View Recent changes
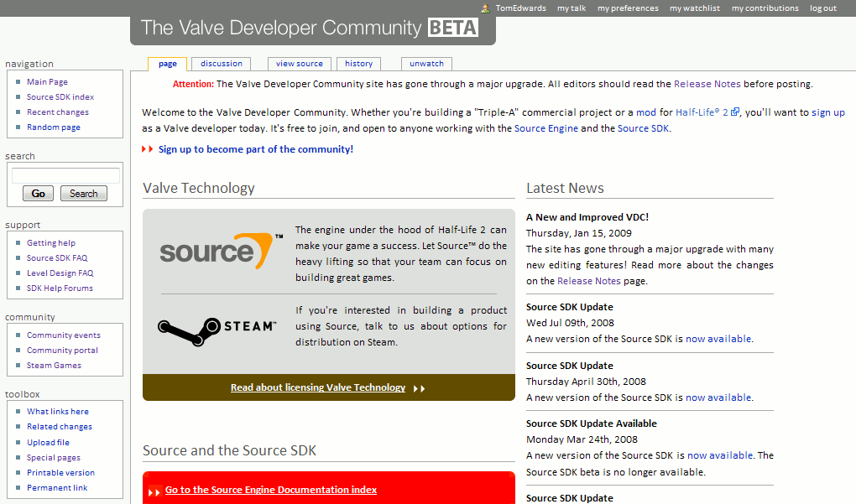Screen dimensions: 856x504 coord(58,112)
